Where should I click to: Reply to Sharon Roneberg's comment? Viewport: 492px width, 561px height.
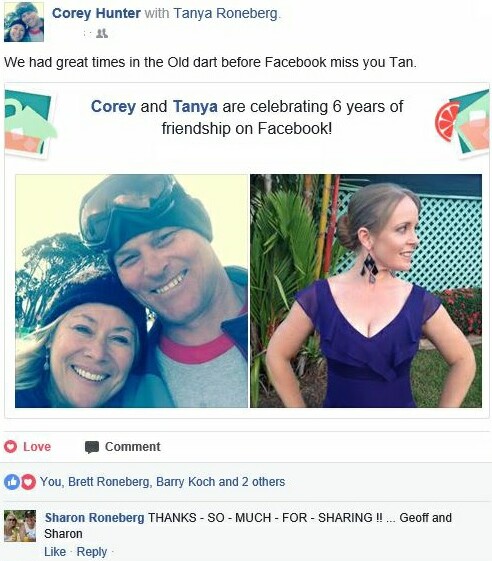tap(92, 552)
